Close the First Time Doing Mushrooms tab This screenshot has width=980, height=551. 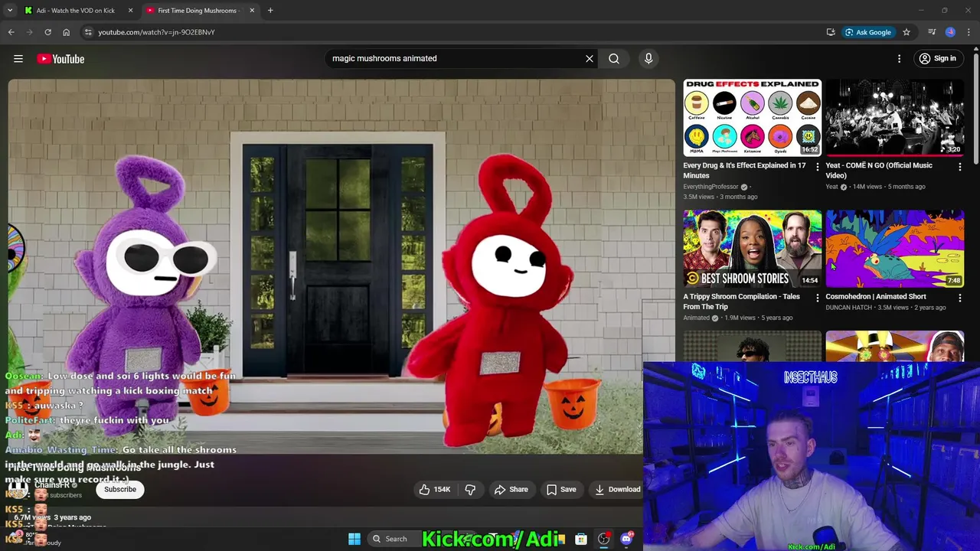tap(252, 11)
